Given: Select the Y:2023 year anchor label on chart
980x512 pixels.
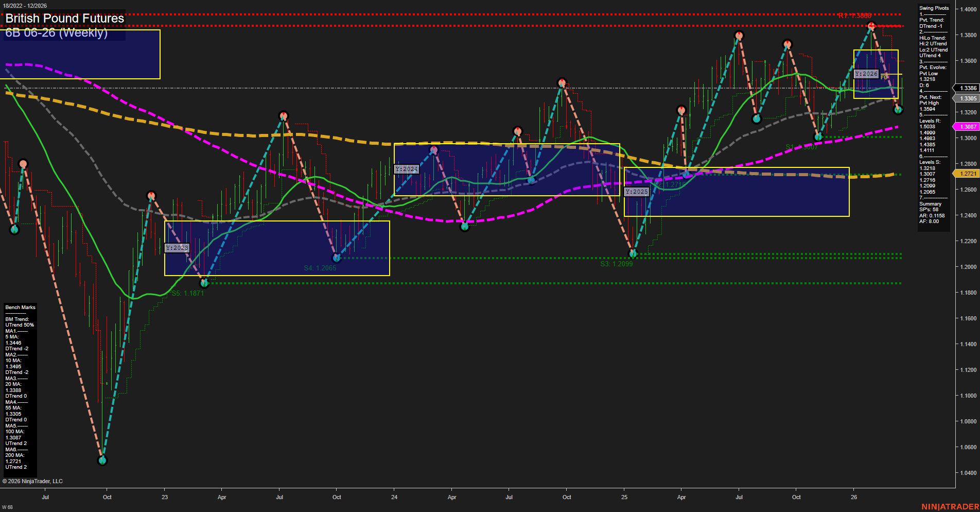Looking at the screenshot, I should 177,248.
